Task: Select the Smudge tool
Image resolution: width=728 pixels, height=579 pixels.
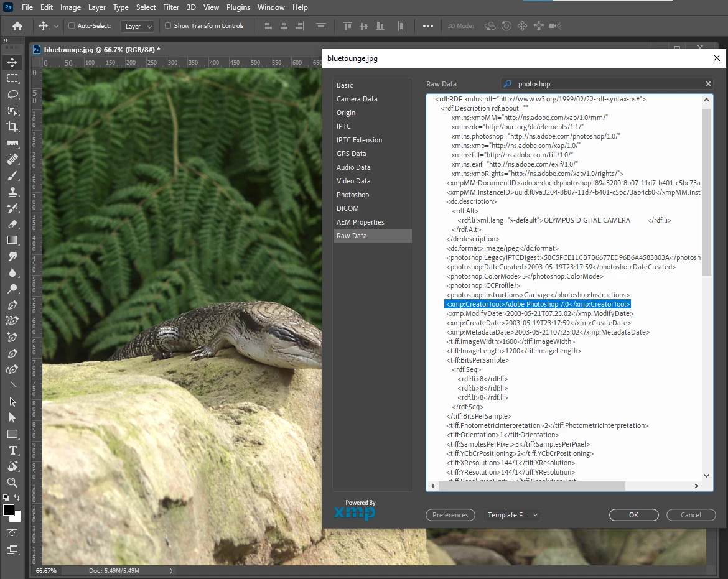Action: (12, 256)
